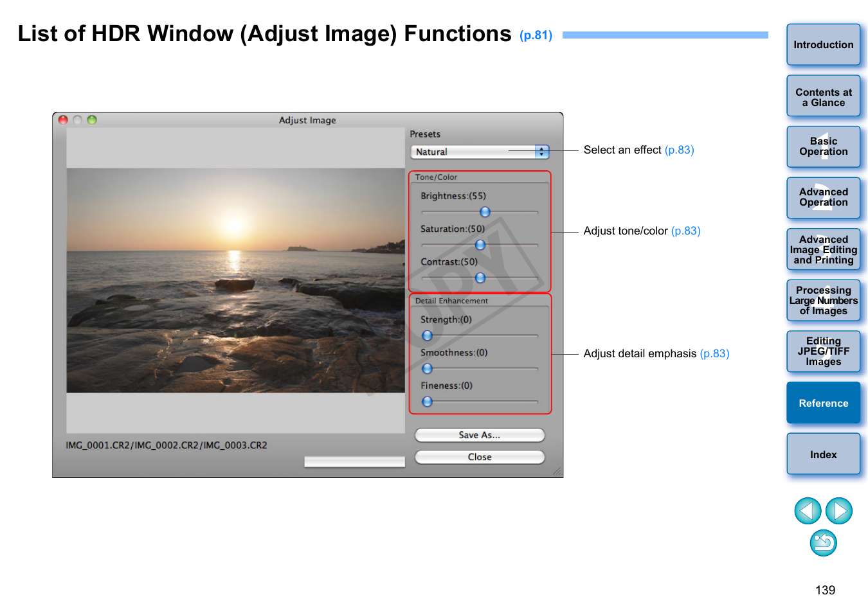
Task: Click the gray minimize window button
Action: point(78,120)
